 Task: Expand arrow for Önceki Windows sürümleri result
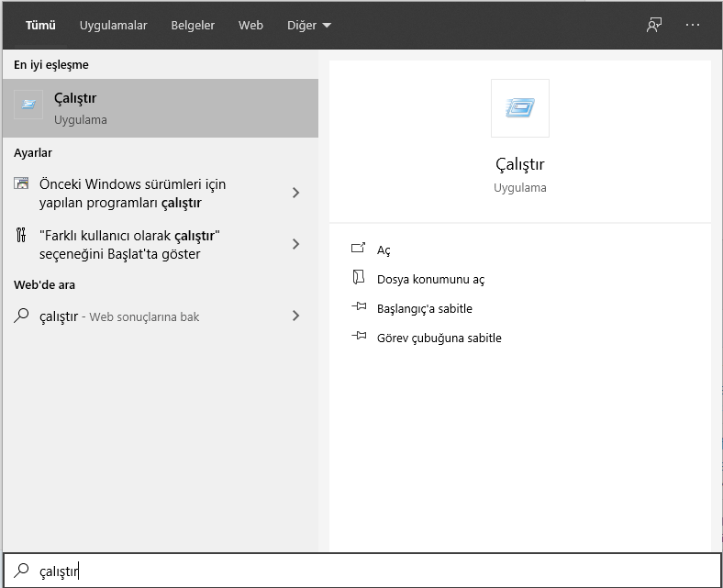(296, 193)
